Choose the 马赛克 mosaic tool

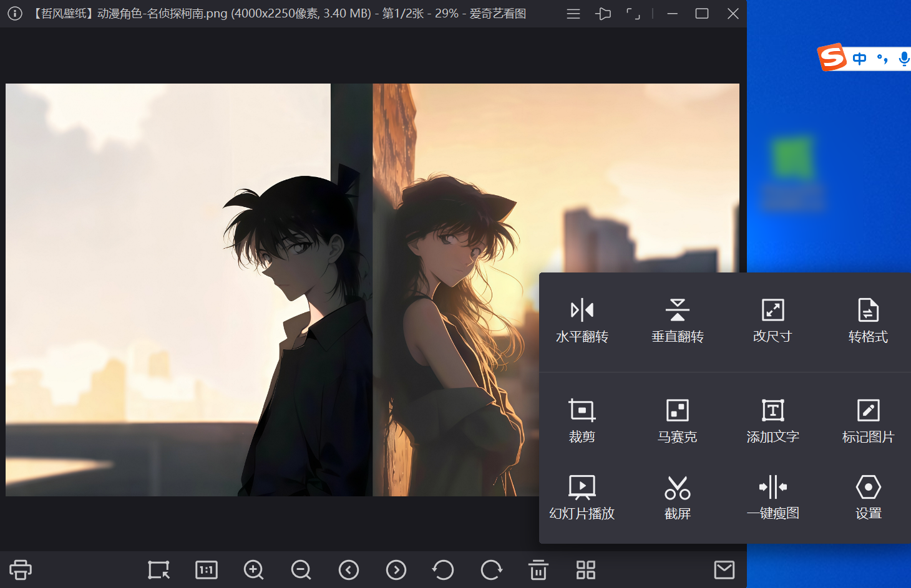tap(678, 422)
